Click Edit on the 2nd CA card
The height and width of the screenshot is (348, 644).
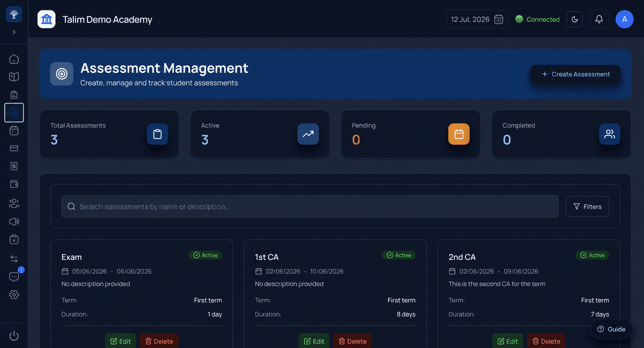tap(508, 341)
